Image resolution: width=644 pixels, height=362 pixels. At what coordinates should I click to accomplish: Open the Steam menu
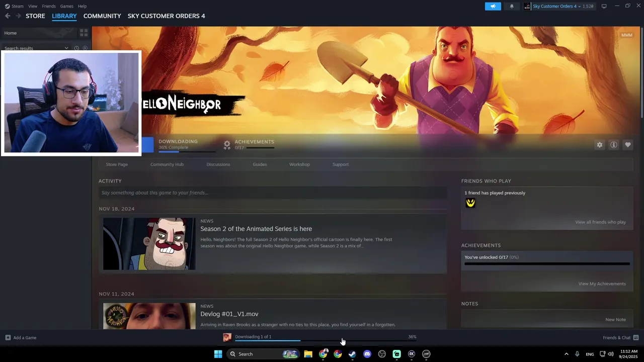coord(14,6)
